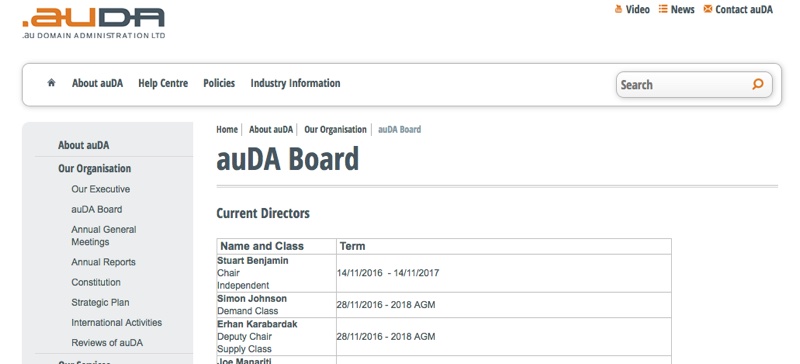Click the auDA logo

94,23
